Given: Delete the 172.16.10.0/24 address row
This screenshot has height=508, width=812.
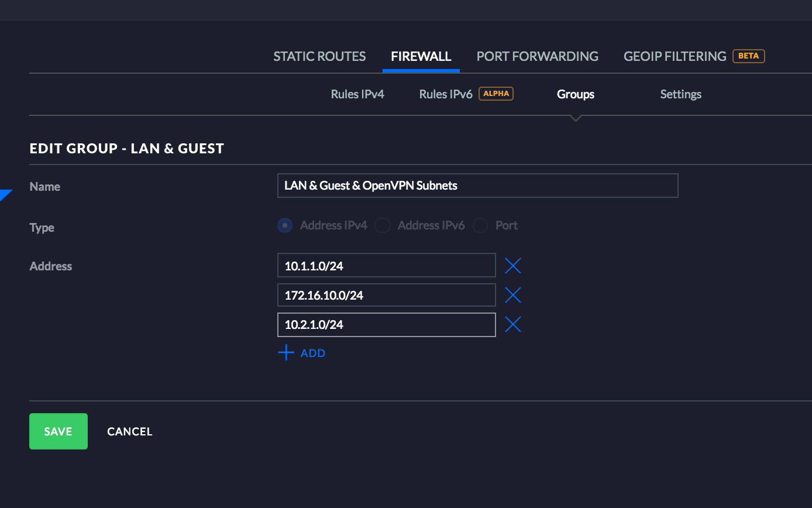Looking at the screenshot, I should pyautogui.click(x=512, y=295).
